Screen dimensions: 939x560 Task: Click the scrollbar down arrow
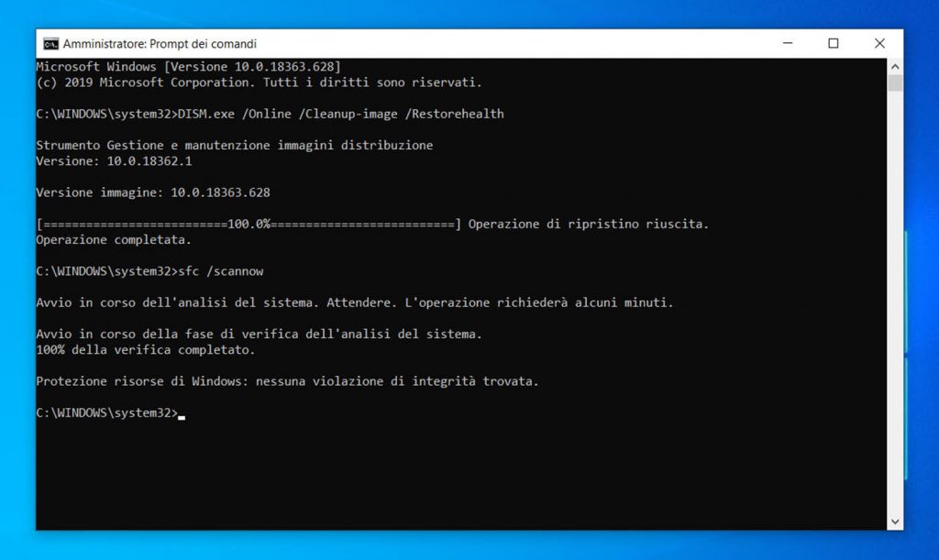pyautogui.click(x=895, y=522)
